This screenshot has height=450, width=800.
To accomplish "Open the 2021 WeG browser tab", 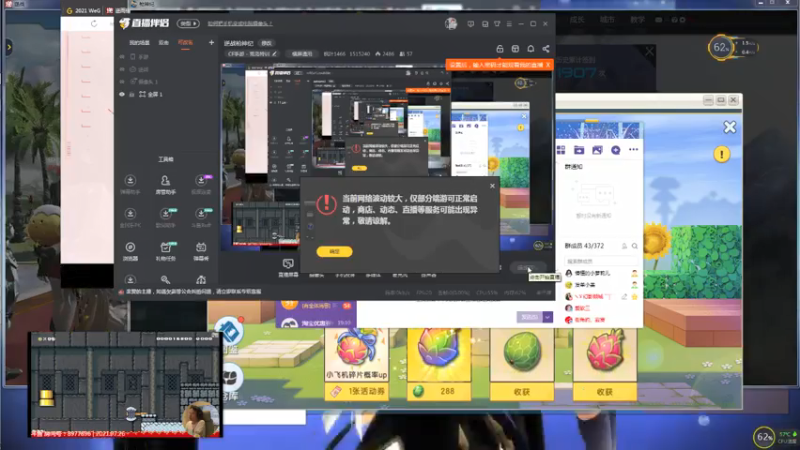I will pos(83,10).
